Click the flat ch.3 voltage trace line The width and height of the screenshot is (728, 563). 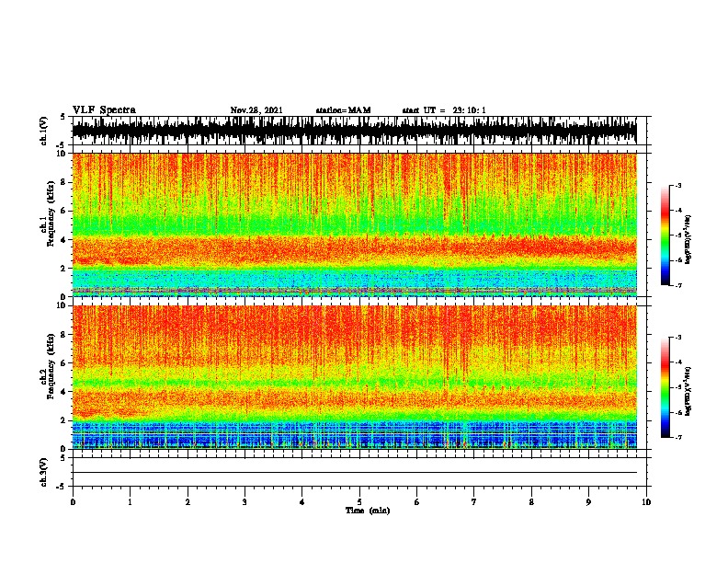pos(354,473)
